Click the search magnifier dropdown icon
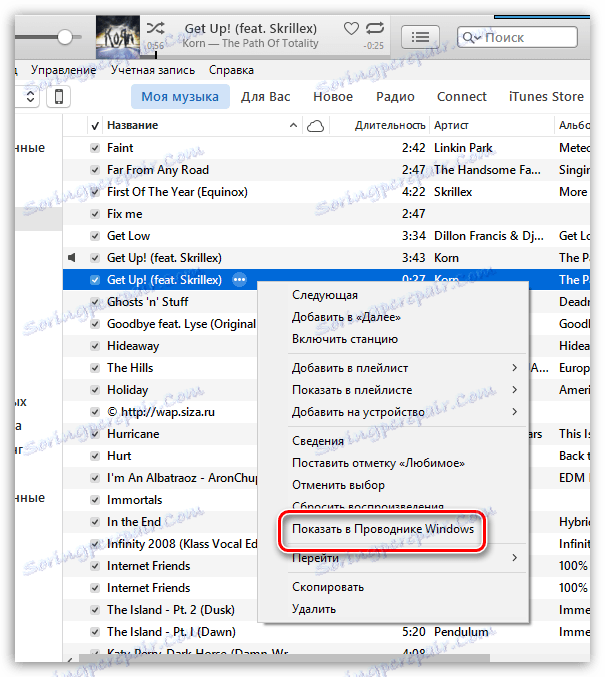Viewport: 605px width, 677px height. point(471,38)
